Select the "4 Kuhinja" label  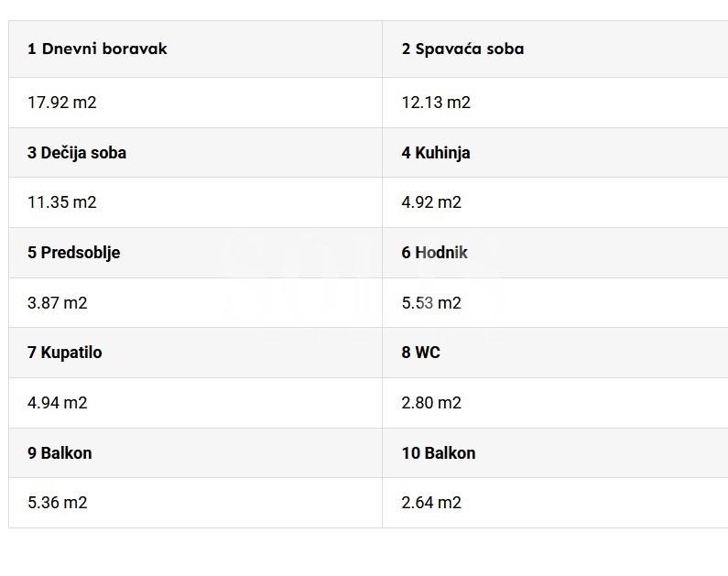[x=436, y=153]
